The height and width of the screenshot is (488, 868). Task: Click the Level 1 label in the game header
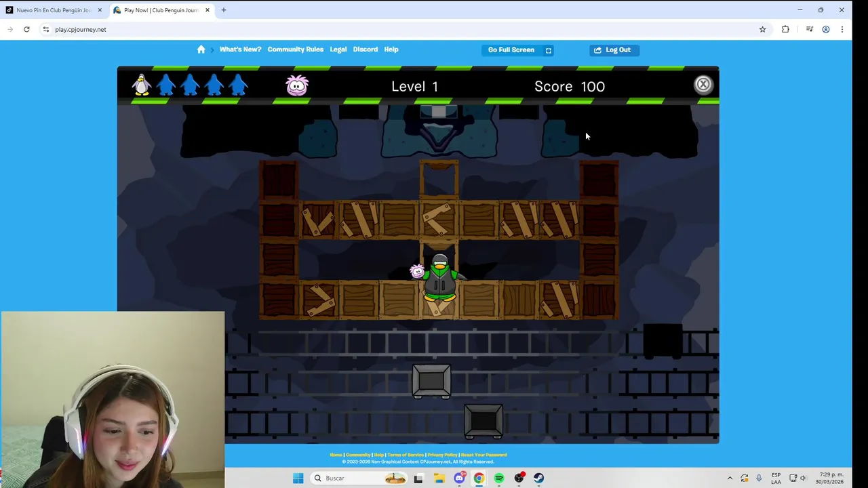414,86
